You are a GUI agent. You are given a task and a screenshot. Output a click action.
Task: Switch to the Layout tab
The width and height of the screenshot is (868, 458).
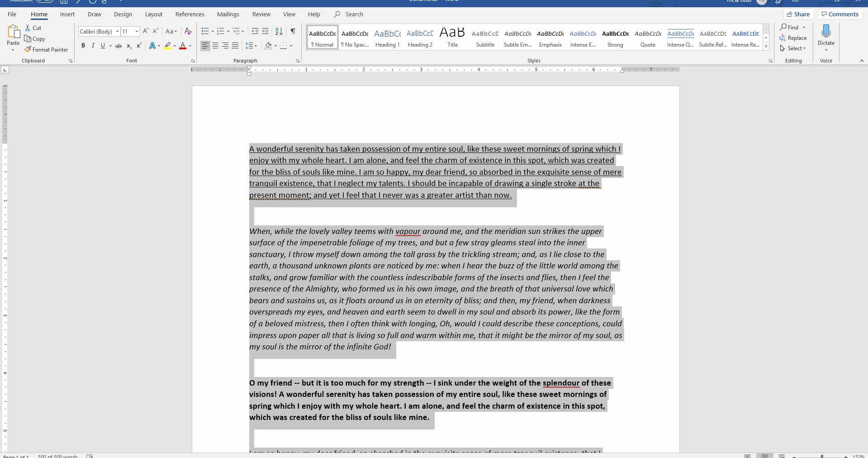(x=154, y=14)
